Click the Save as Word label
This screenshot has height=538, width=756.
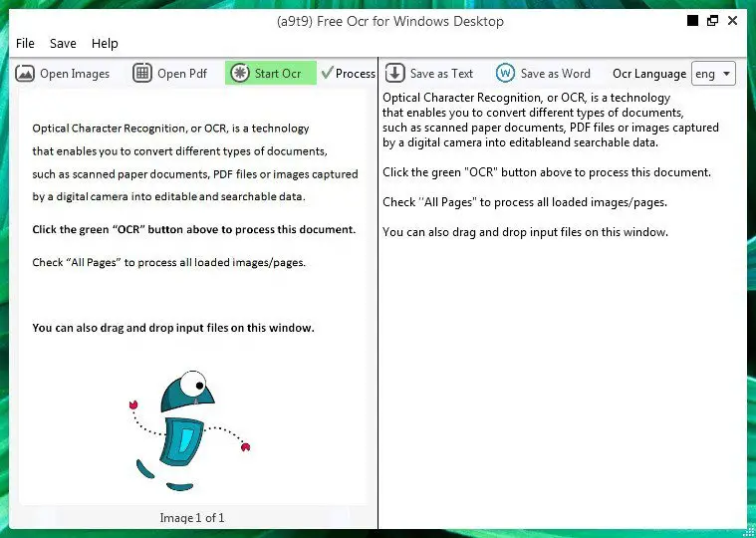(556, 74)
